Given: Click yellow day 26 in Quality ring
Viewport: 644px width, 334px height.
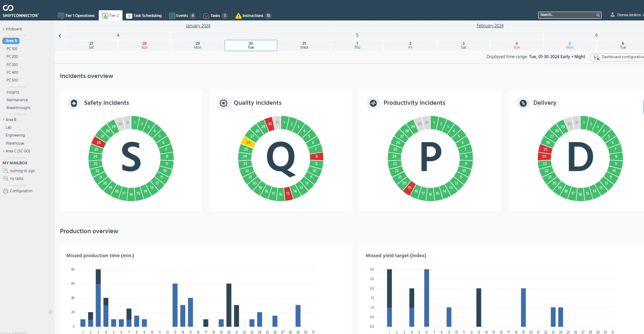Looking at the screenshot, I should click(x=248, y=142).
